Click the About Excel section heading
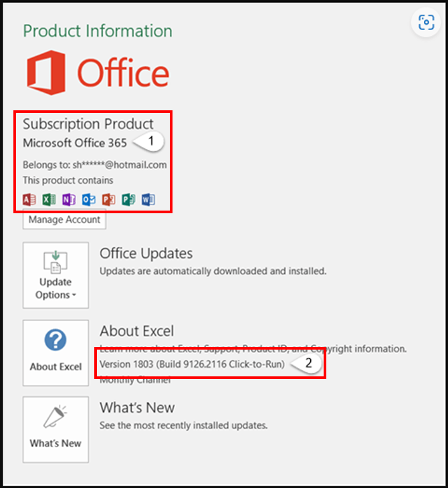 (137, 331)
